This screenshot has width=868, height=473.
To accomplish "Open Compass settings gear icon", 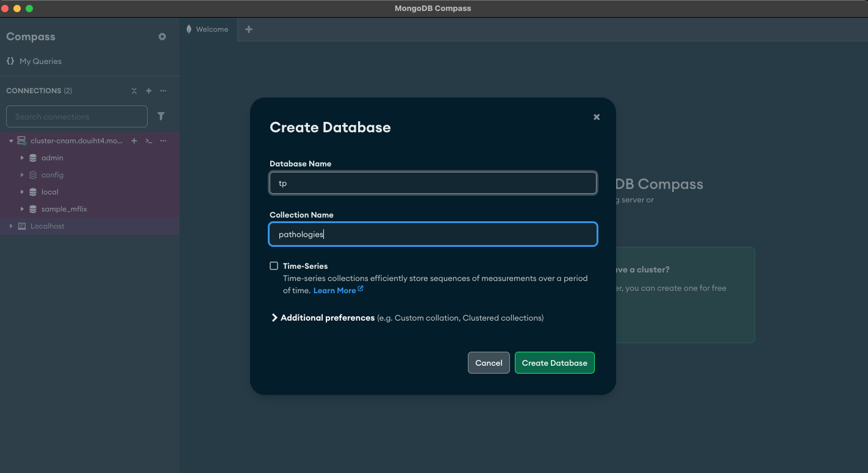I will pos(162,37).
